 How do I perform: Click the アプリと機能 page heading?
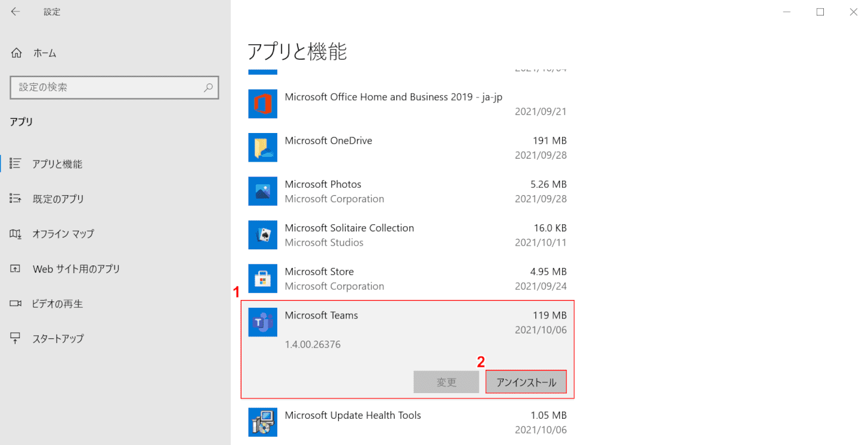297,52
